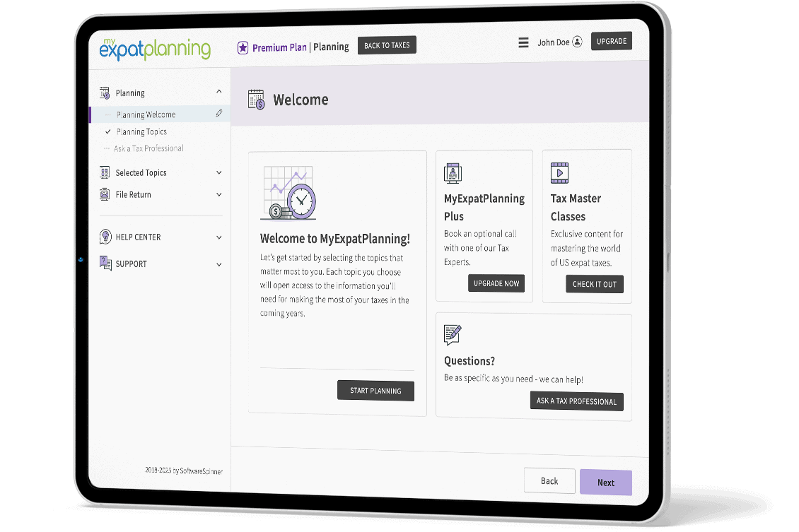Click the File Return sidebar icon
799x532 pixels.
point(105,194)
